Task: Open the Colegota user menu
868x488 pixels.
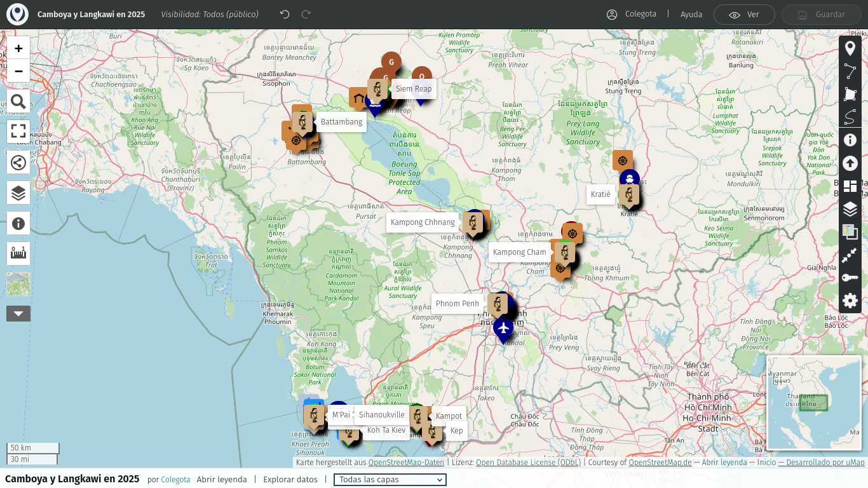Action: click(x=632, y=14)
